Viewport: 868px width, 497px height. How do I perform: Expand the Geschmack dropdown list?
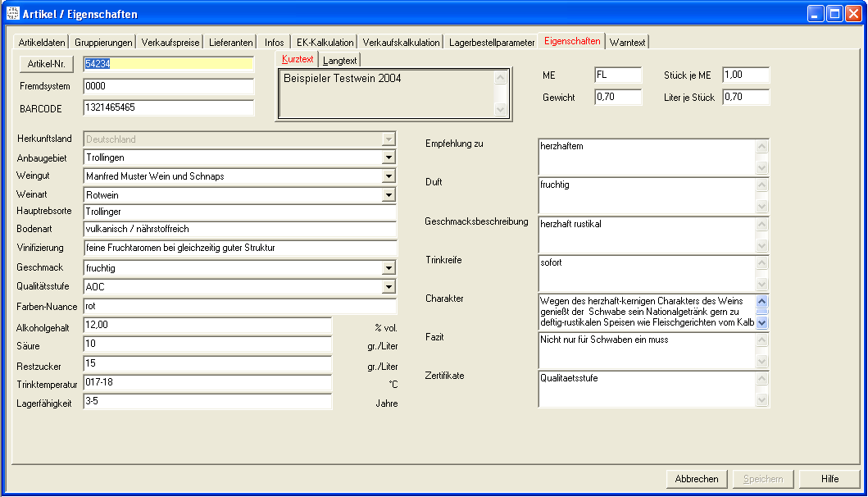[389, 268]
